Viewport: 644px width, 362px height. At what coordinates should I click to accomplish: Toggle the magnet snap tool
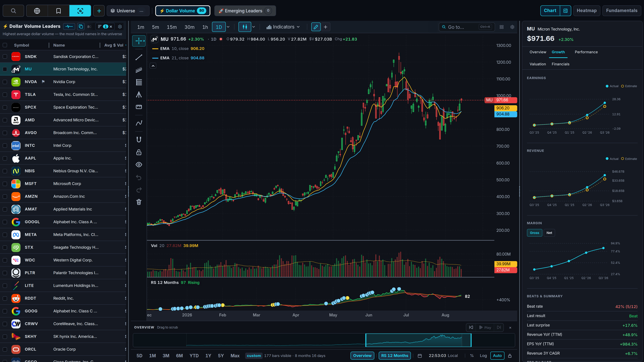point(139,139)
